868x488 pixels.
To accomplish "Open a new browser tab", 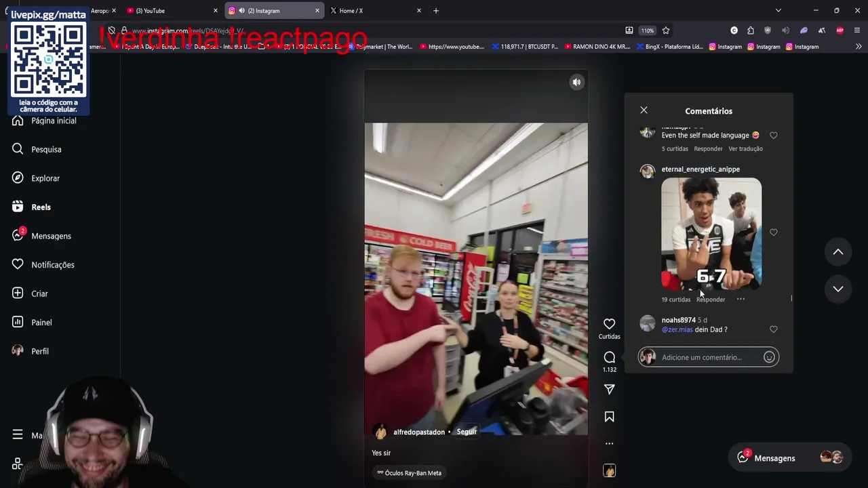I will (436, 11).
